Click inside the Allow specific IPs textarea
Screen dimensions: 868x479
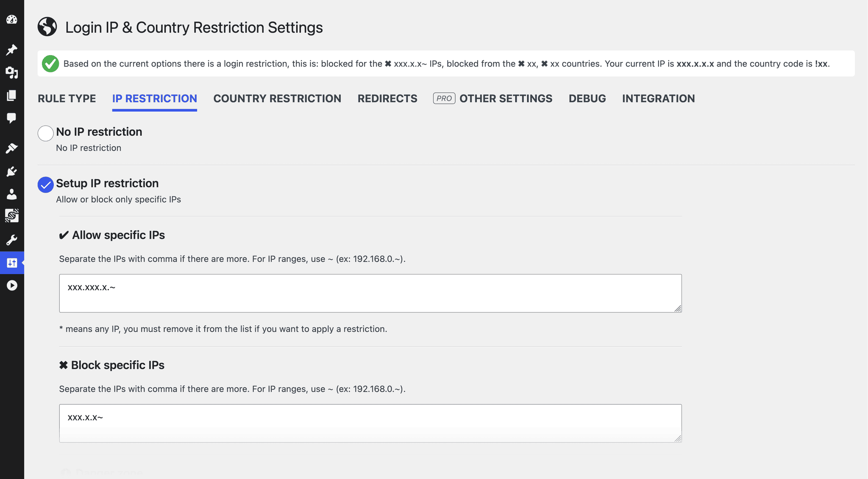pyautogui.click(x=370, y=293)
